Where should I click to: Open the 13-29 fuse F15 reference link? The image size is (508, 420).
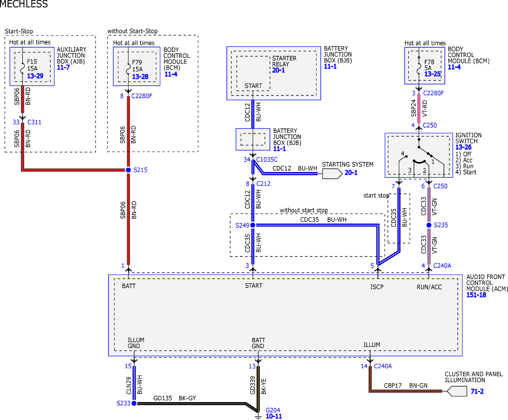pyautogui.click(x=35, y=76)
